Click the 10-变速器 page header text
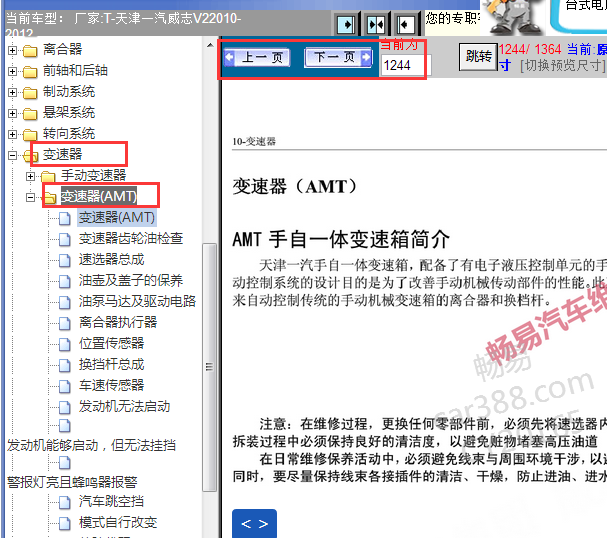This screenshot has width=607, height=538. 254,142
